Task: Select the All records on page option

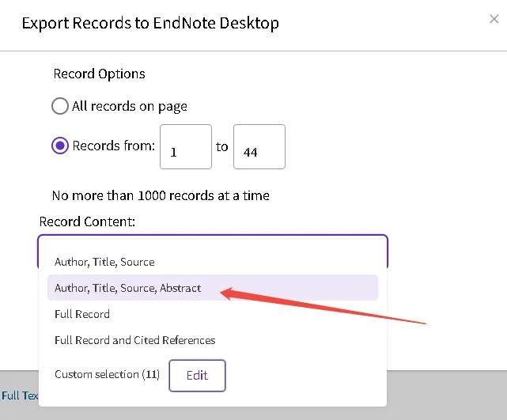Action: pos(60,106)
